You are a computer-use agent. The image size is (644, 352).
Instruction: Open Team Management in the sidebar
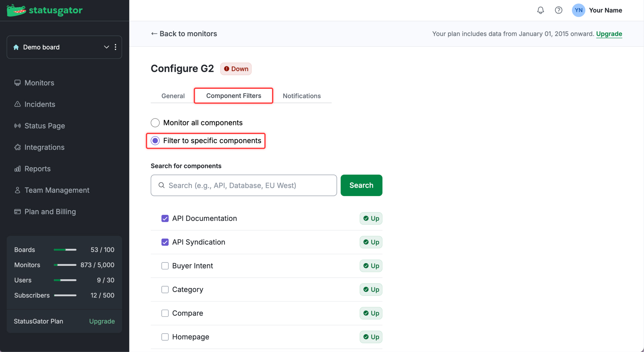[57, 190]
